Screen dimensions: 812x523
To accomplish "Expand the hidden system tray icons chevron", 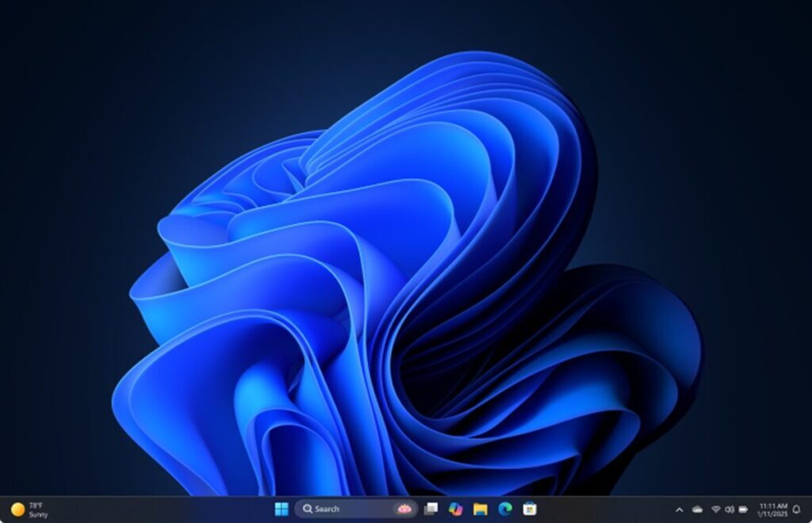I will (680, 510).
